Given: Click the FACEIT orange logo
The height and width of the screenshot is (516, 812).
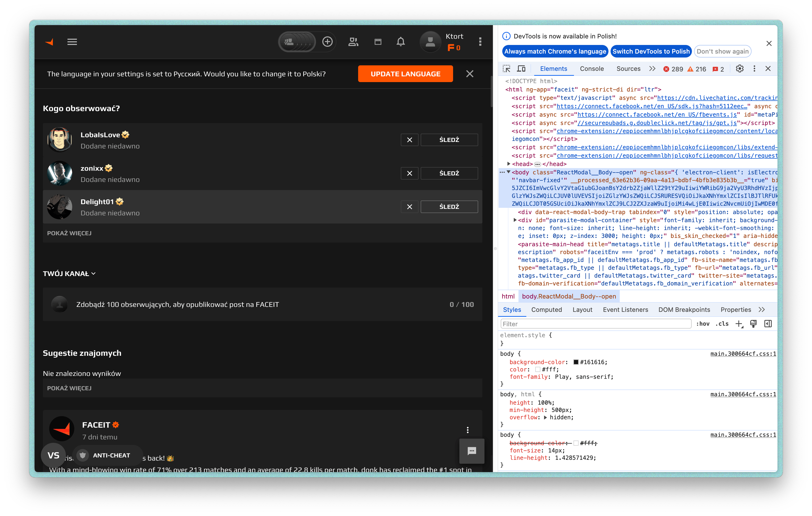Looking at the screenshot, I should pyautogui.click(x=49, y=42).
